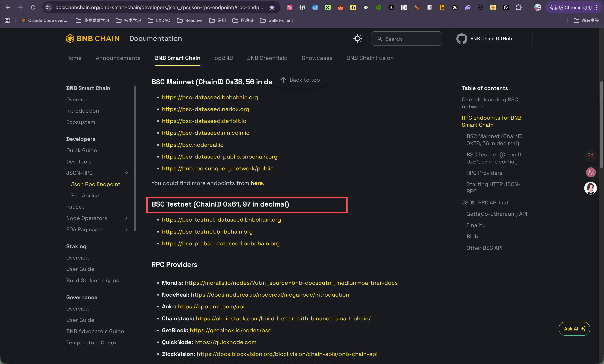604x364 pixels.
Task: Click the Back to top button
Action: point(300,80)
